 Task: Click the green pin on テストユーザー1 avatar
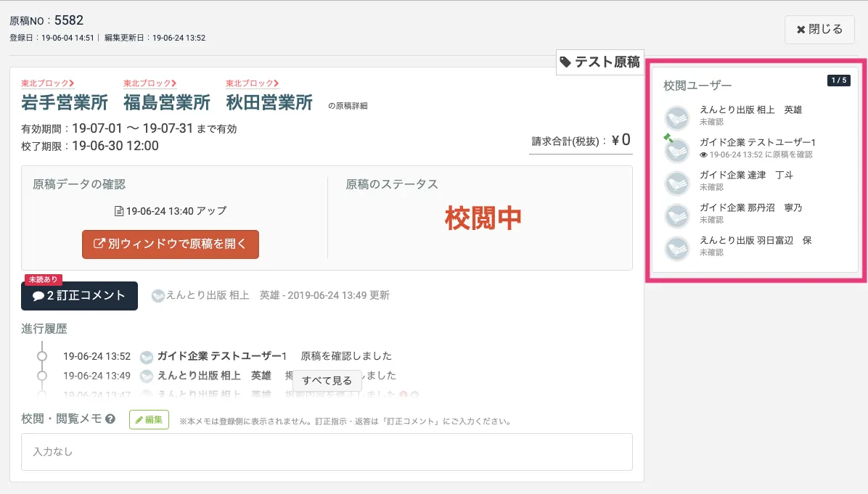point(668,138)
